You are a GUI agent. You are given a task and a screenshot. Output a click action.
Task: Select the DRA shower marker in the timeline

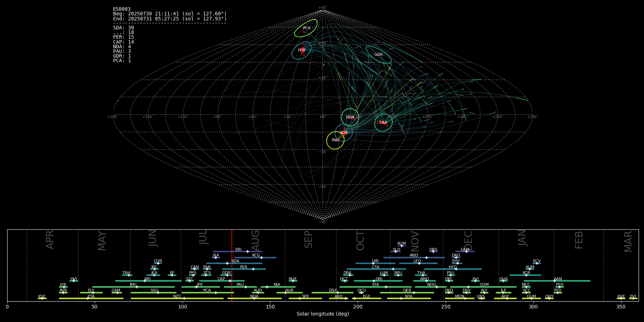350,275
